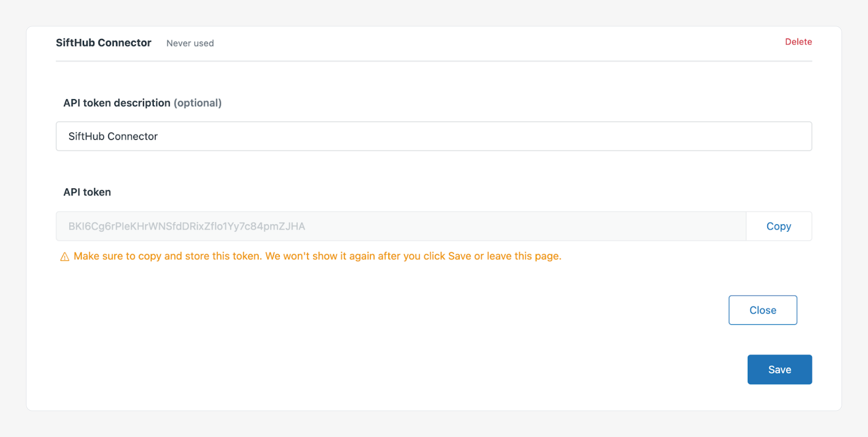Click the Never used status label

click(x=190, y=43)
